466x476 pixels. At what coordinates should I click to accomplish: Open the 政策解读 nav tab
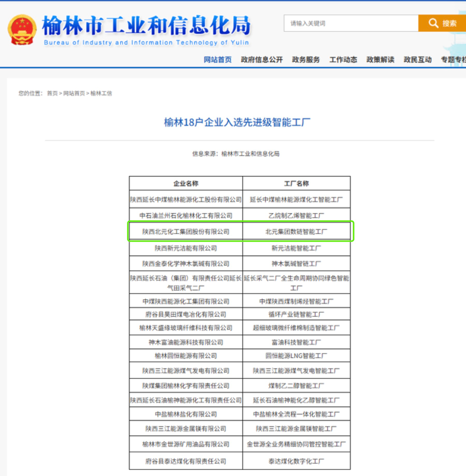click(x=381, y=60)
